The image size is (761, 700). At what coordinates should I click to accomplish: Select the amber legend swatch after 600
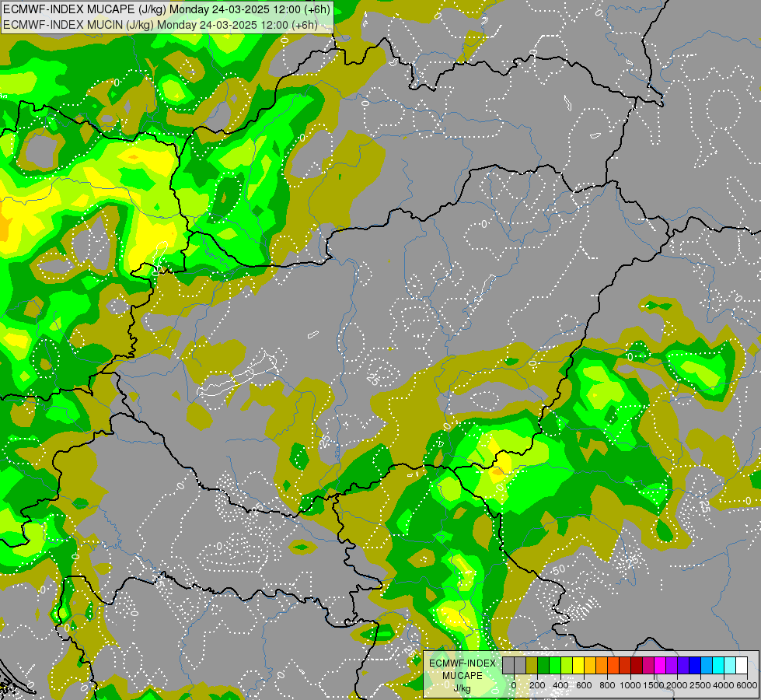(x=590, y=666)
